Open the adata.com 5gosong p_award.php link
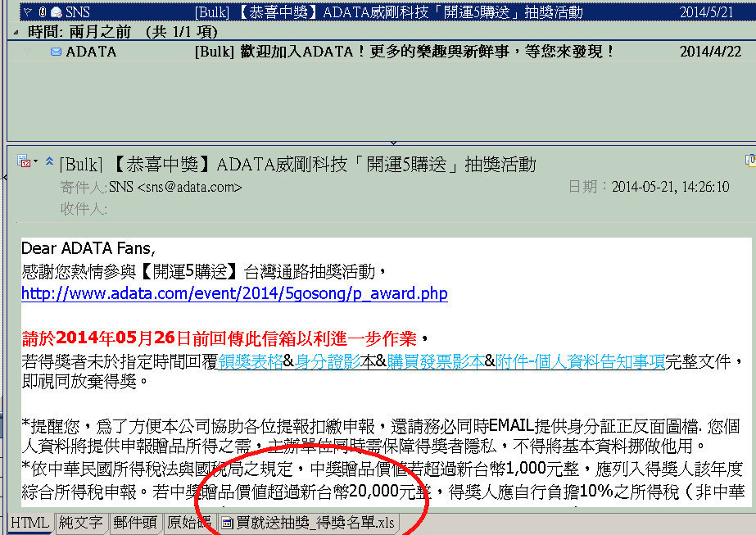Screen dimensions: 756x535 click(x=234, y=294)
